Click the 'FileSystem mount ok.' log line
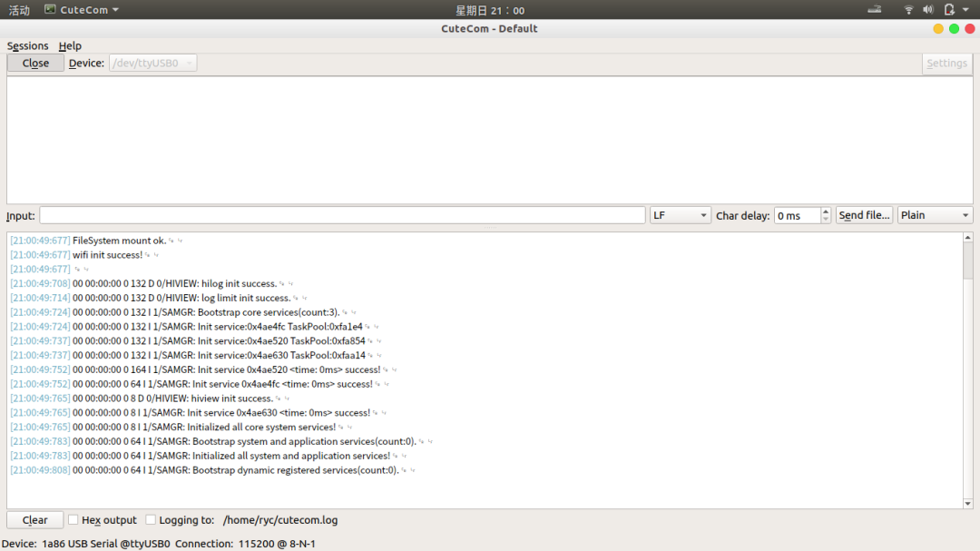The width and height of the screenshot is (980, 551). [120, 241]
